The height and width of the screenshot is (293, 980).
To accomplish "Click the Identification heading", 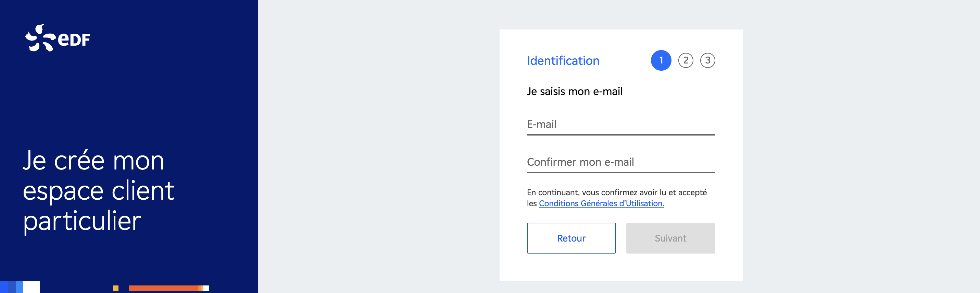I will pos(563,61).
